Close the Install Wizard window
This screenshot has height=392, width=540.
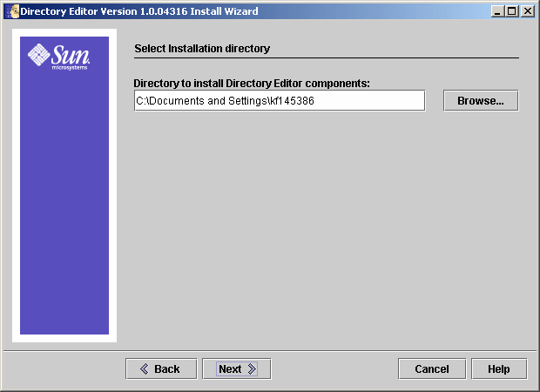point(528,11)
